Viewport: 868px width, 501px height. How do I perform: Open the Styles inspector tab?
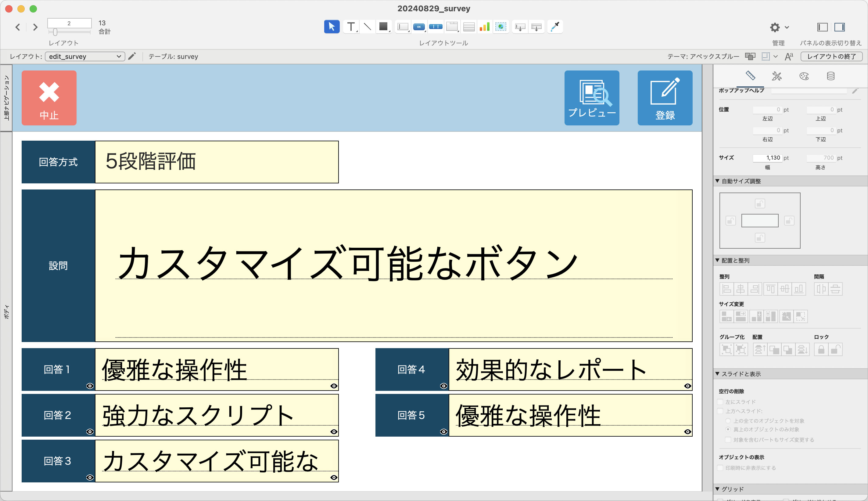click(x=777, y=76)
